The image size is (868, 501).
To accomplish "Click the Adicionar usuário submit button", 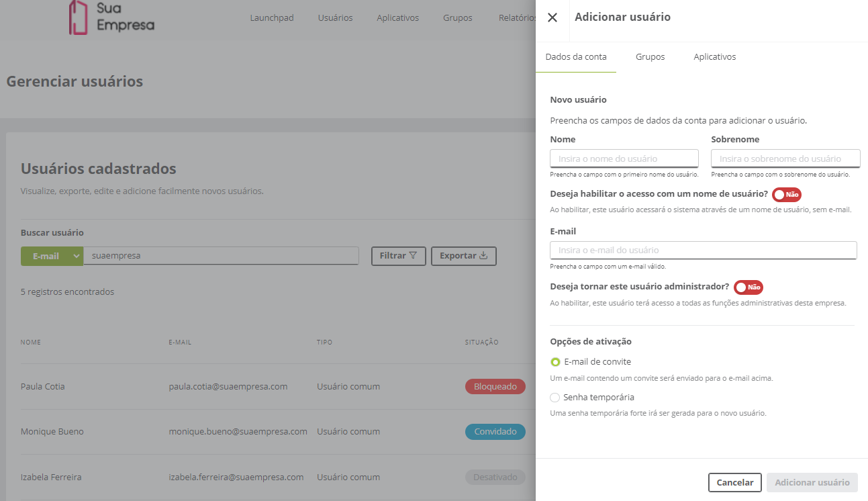I will 812,482.
